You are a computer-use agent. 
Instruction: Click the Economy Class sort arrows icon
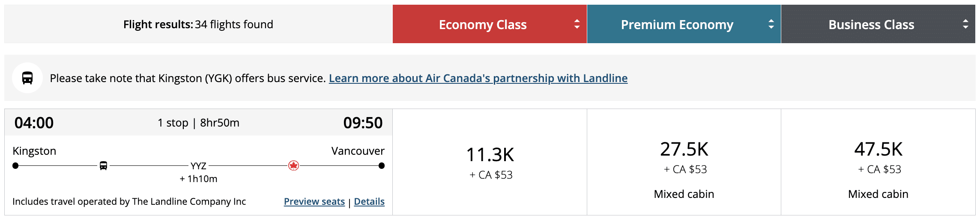tap(577, 24)
